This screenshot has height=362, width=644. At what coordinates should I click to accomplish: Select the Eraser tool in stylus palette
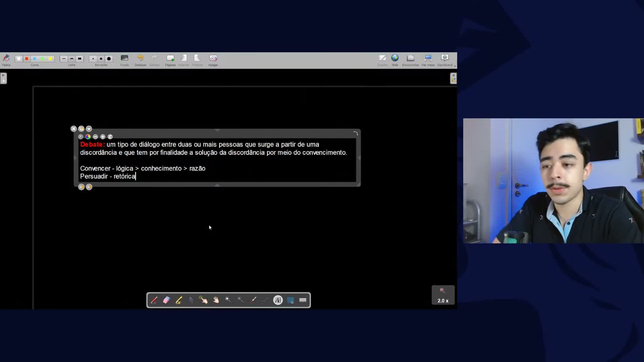(166, 300)
